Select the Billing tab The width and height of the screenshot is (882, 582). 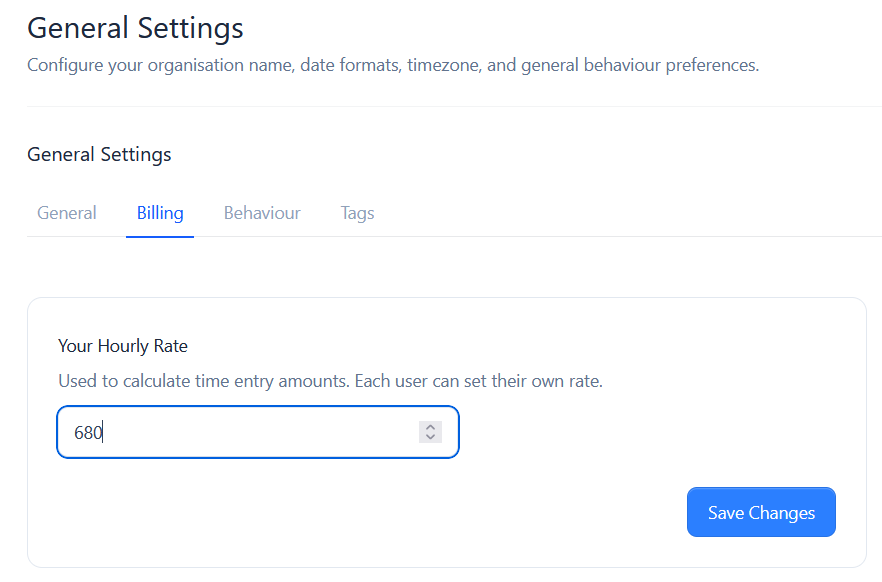coord(160,213)
